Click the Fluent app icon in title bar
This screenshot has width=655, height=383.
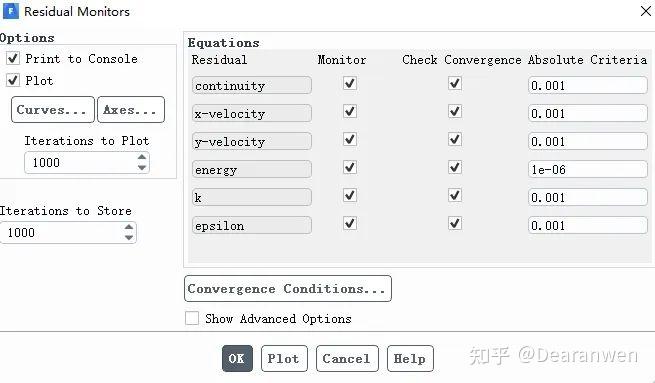tap(10, 11)
